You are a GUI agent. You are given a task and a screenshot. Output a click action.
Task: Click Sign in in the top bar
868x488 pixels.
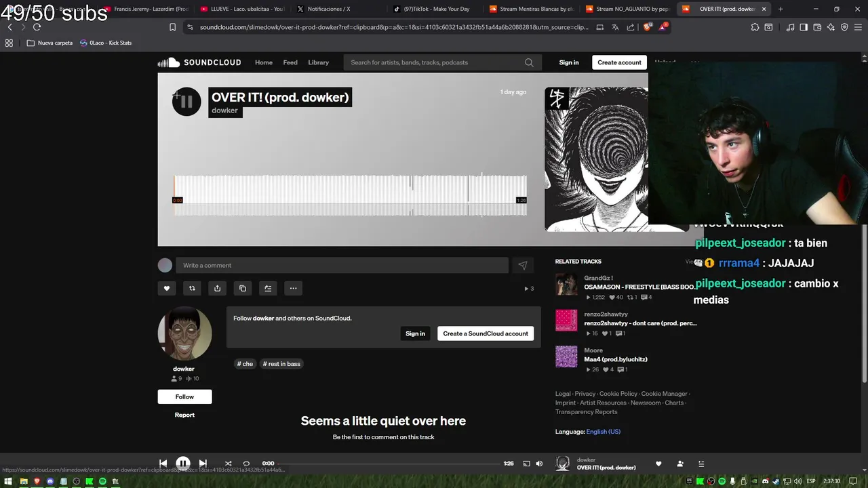tap(569, 62)
